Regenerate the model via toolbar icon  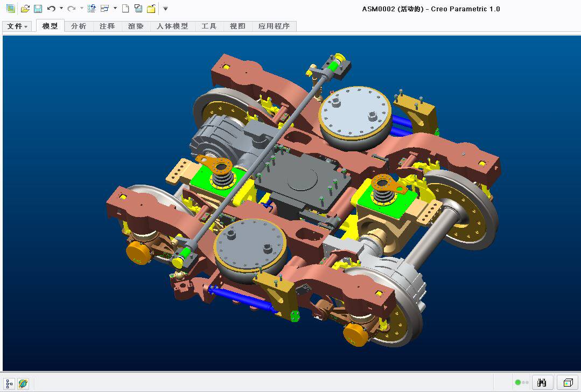pos(92,9)
